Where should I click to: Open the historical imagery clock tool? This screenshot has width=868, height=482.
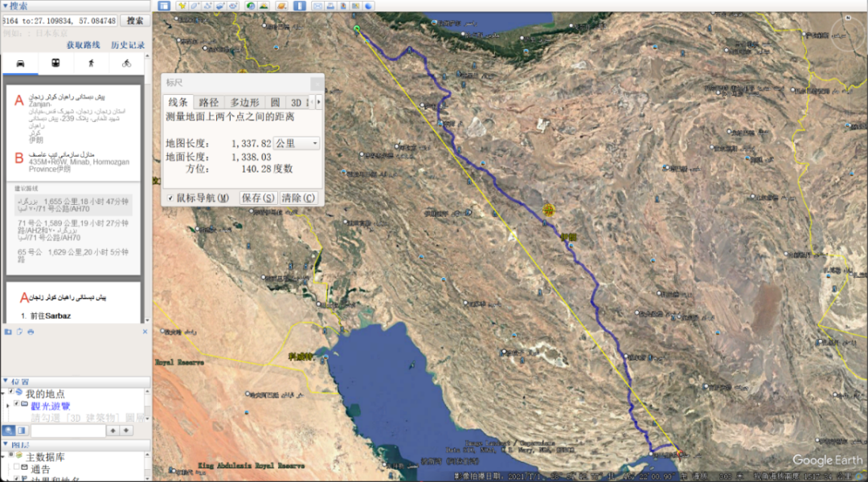click(x=250, y=6)
